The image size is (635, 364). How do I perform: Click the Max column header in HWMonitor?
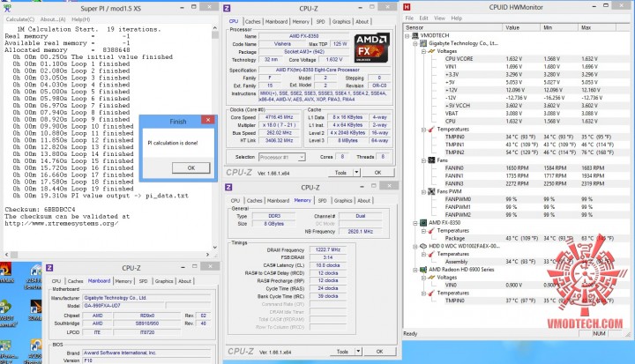pyautogui.click(x=597, y=27)
